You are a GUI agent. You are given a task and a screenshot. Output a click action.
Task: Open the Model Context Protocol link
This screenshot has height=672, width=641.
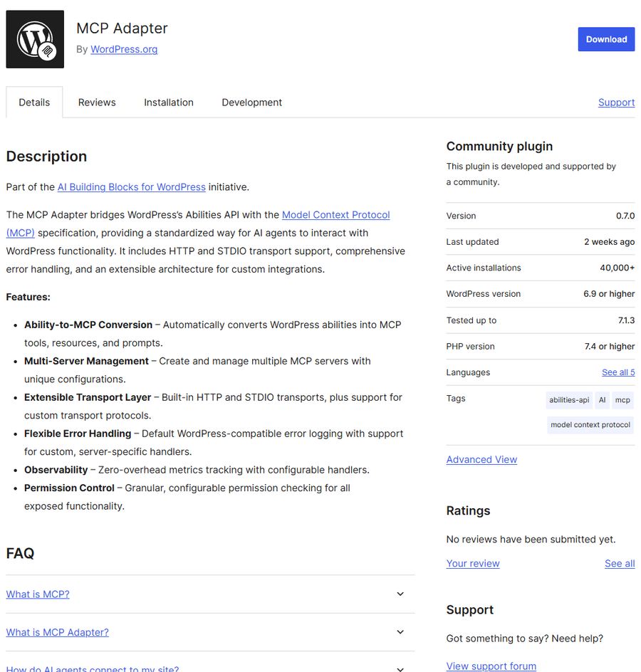(335, 215)
